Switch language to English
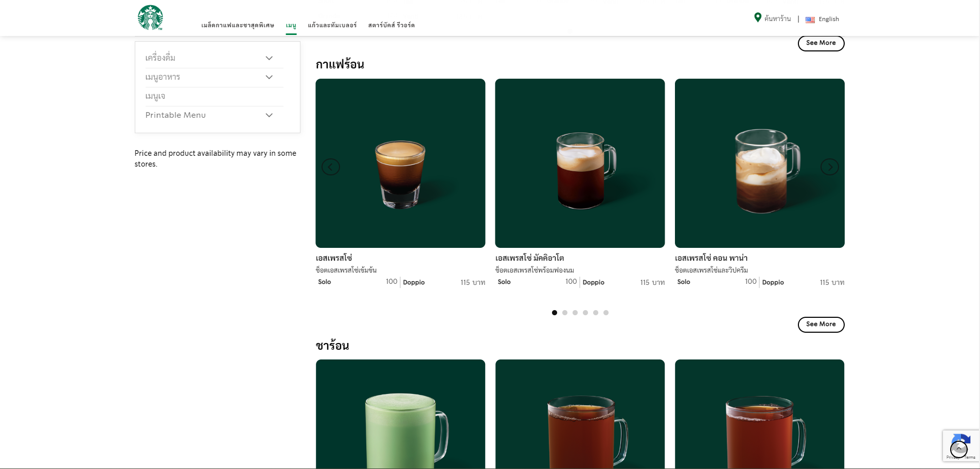The width and height of the screenshot is (980, 469). (x=829, y=19)
